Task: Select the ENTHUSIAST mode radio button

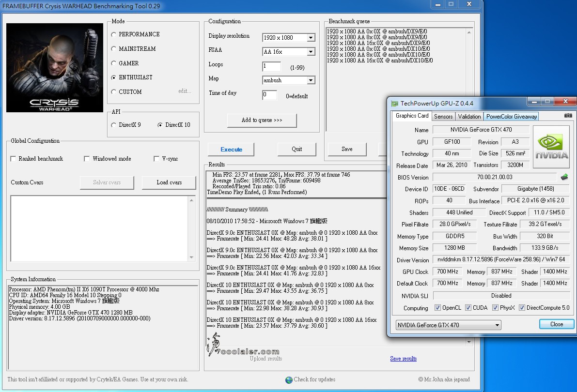Action: pyautogui.click(x=114, y=77)
